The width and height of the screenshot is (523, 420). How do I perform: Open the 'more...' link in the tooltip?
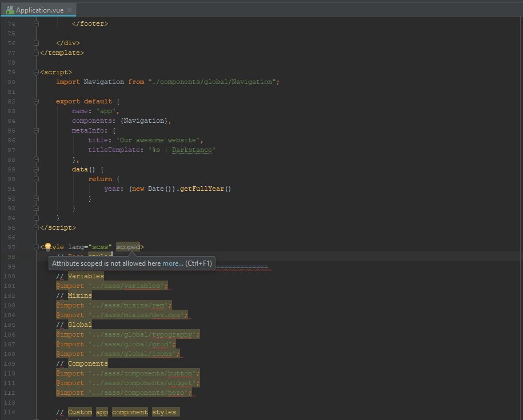173,263
